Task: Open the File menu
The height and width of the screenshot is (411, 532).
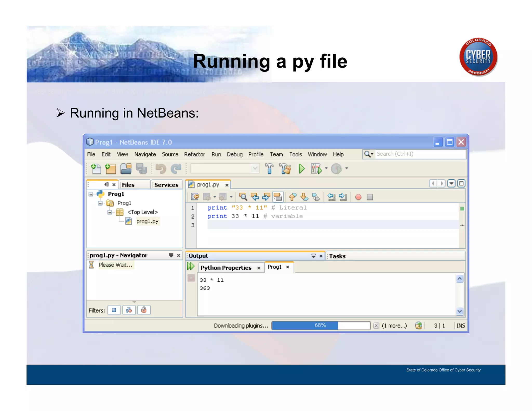Action: tap(91, 154)
